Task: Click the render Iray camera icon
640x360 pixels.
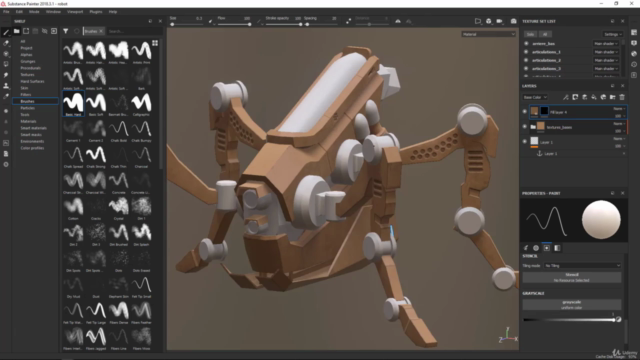Action: (513, 21)
